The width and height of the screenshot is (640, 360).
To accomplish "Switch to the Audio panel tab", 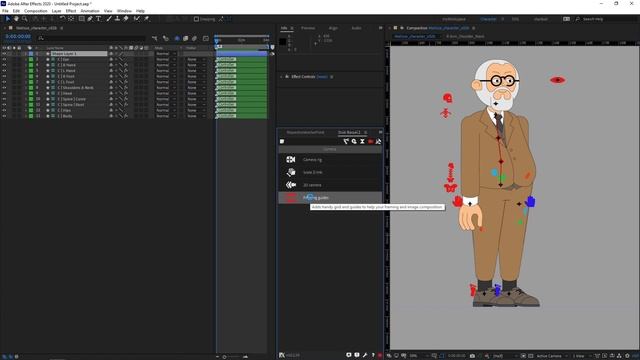I will (x=356, y=28).
